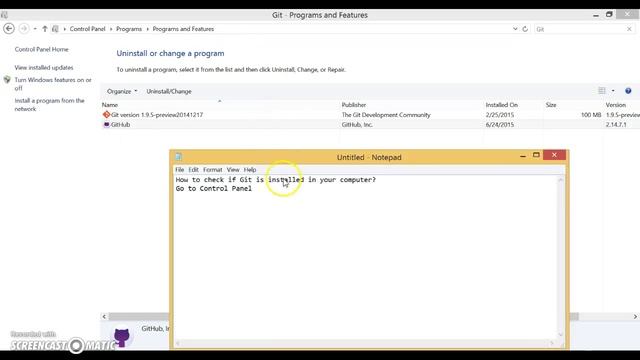Open Notepad File menu

point(180,170)
